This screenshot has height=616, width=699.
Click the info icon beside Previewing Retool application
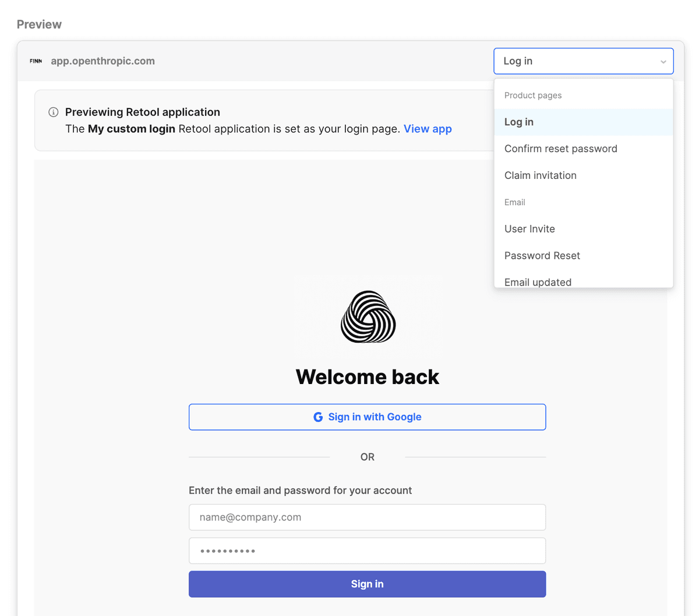pyautogui.click(x=54, y=112)
